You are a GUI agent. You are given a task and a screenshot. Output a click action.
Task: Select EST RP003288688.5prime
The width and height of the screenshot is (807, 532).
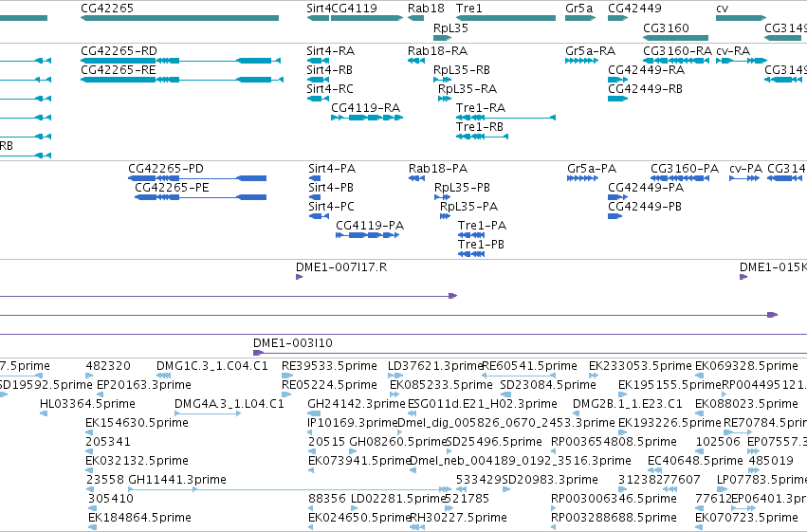(554, 527)
